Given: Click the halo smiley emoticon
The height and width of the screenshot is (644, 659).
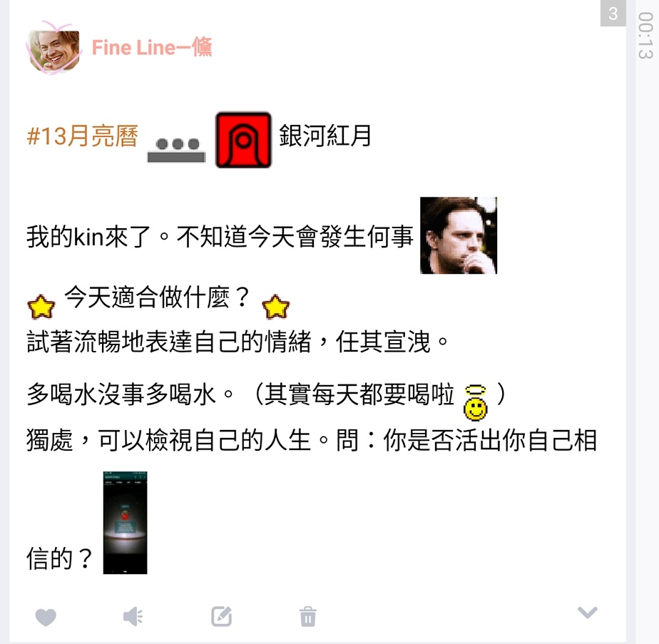Looking at the screenshot, I should point(475,403).
